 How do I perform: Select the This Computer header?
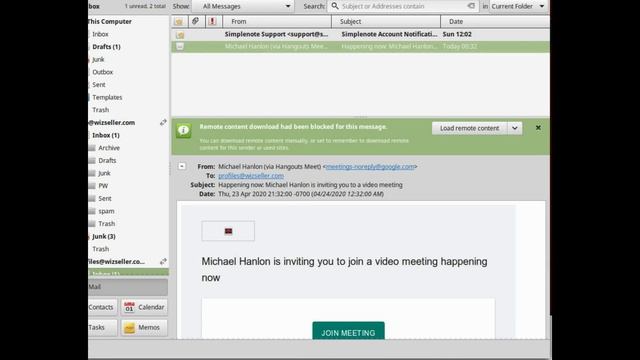tap(110, 22)
